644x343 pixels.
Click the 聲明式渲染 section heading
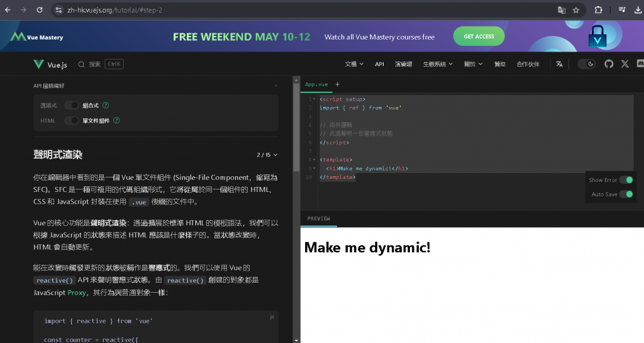(x=58, y=154)
